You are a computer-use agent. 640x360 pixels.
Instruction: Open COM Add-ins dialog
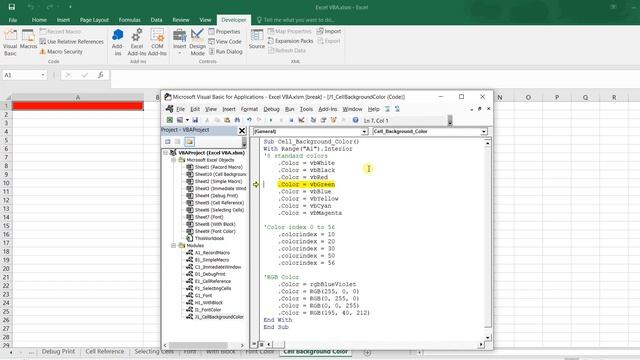157,42
